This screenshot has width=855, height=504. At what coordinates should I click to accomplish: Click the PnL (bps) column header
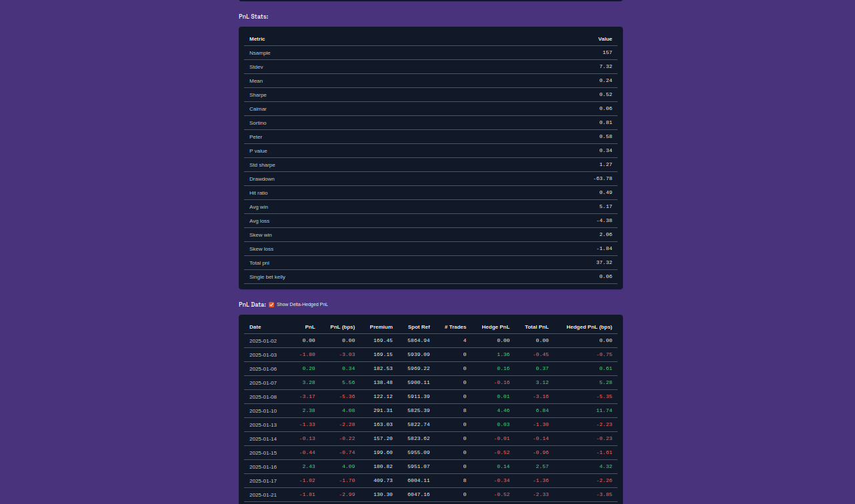(343, 327)
